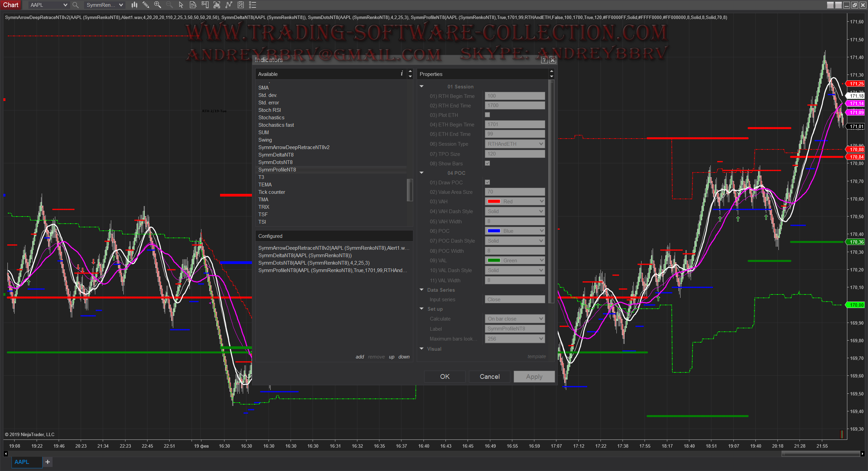Open the Data Box icon

point(193,5)
